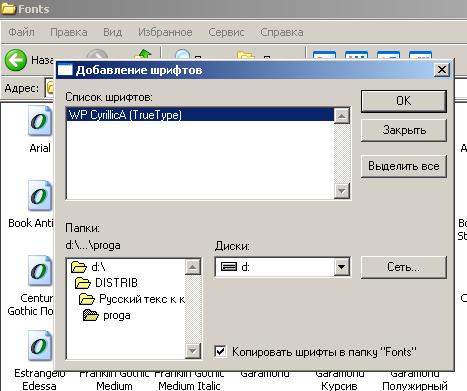Select the Book Antiqua font icon
The height and width of the screenshot is (391, 467).
coord(40,196)
